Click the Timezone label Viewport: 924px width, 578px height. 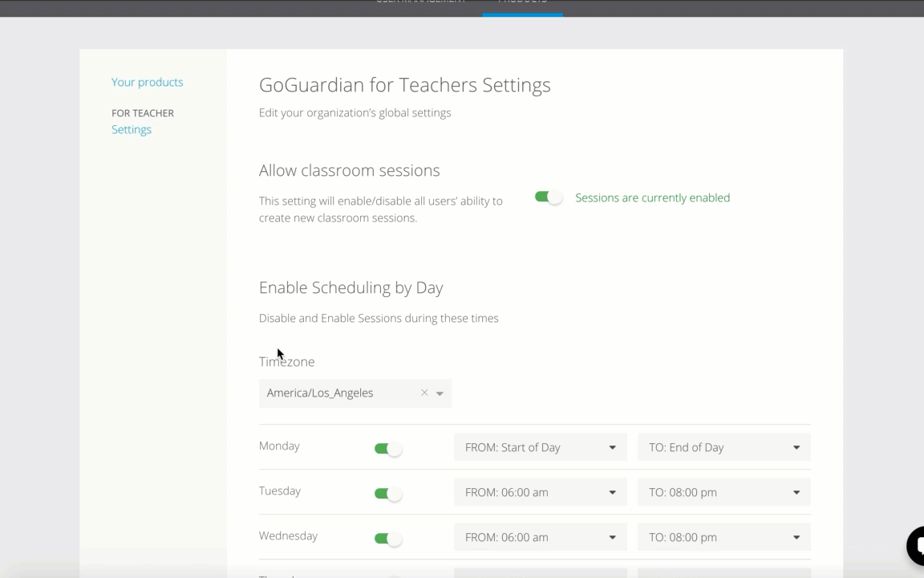point(287,361)
